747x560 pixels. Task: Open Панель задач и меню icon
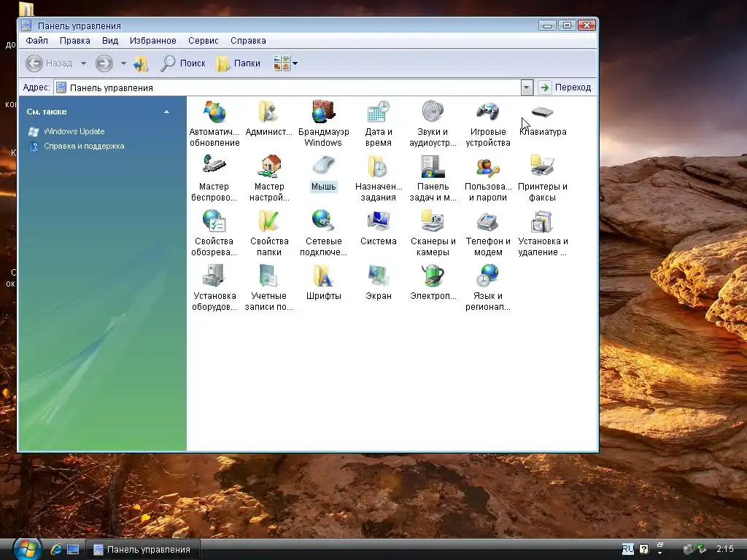coord(433,178)
